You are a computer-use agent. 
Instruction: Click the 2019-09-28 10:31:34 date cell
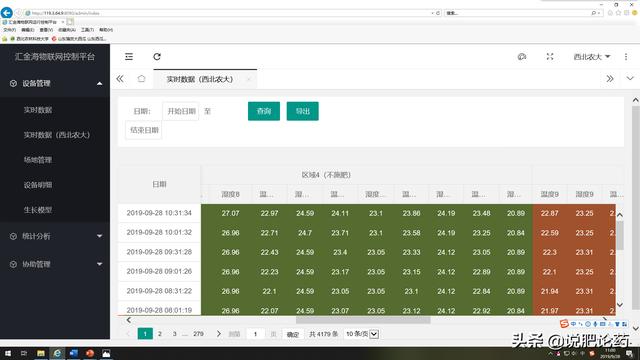159,213
